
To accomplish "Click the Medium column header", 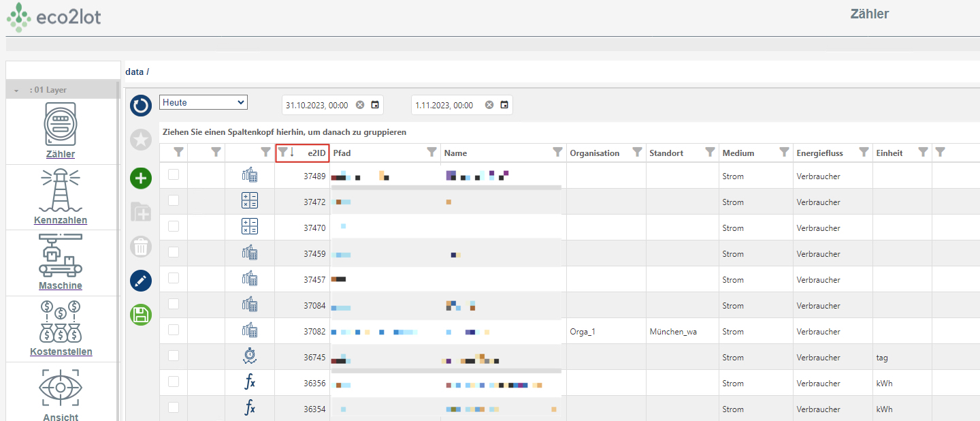I will point(738,153).
